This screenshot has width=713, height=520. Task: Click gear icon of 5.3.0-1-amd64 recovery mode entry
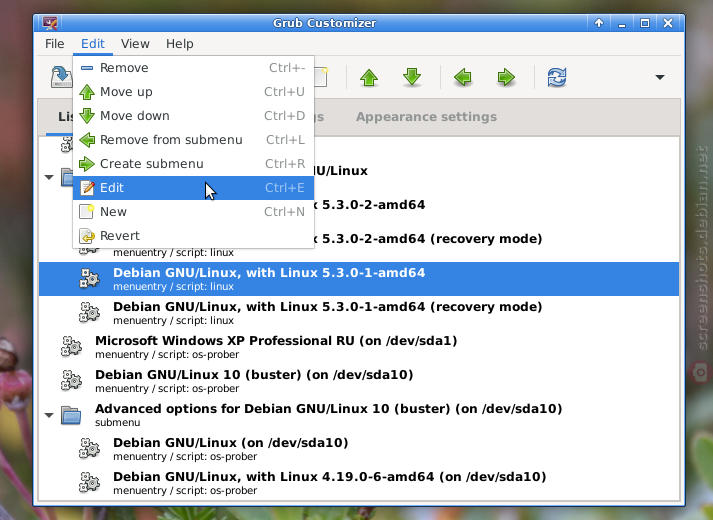click(x=89, y=313)
